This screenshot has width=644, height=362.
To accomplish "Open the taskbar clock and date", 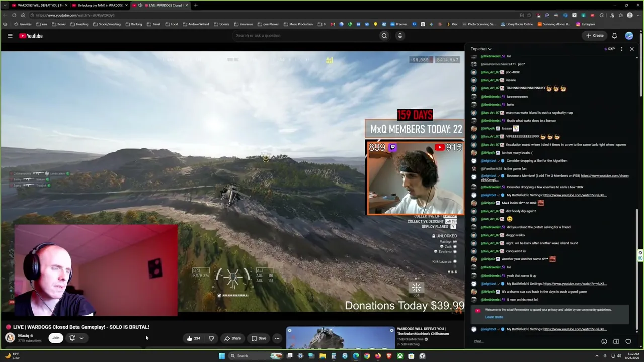I will tap(632, 356).
